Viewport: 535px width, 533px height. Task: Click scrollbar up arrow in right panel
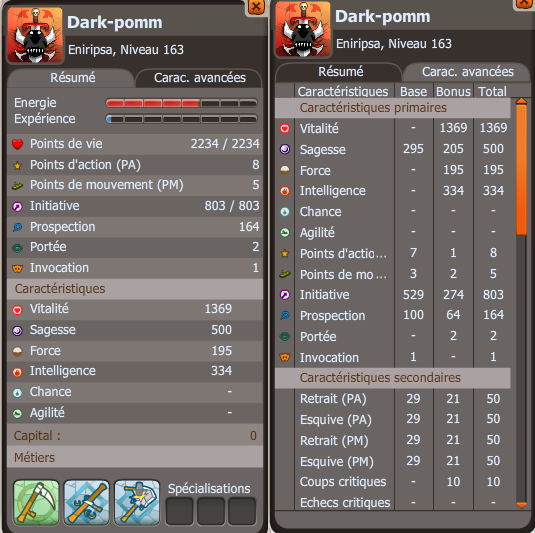[x=521, y=101]
